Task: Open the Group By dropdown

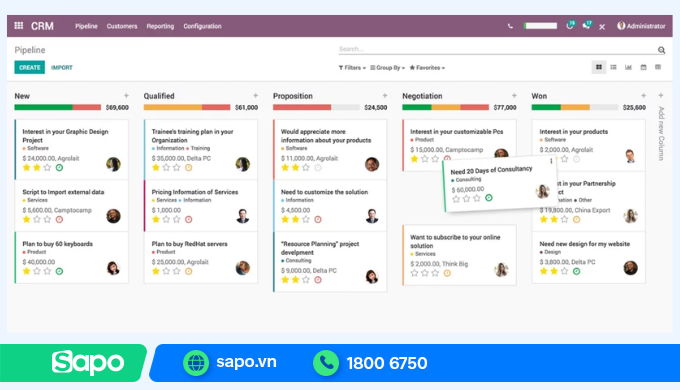Action: click(387, 68)
